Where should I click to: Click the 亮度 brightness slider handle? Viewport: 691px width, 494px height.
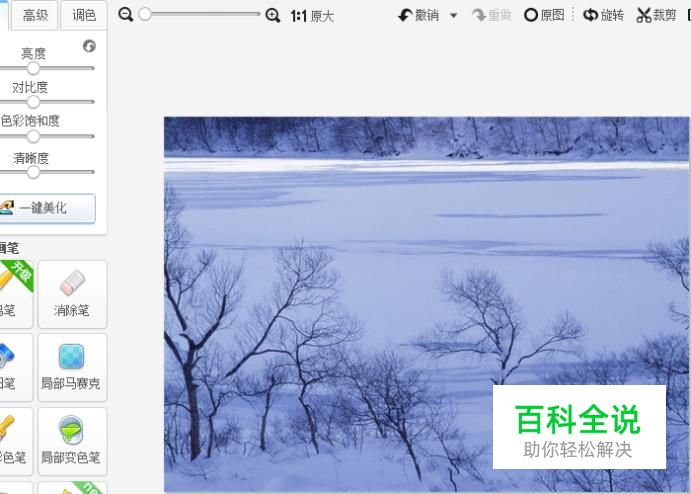[33, 68]
